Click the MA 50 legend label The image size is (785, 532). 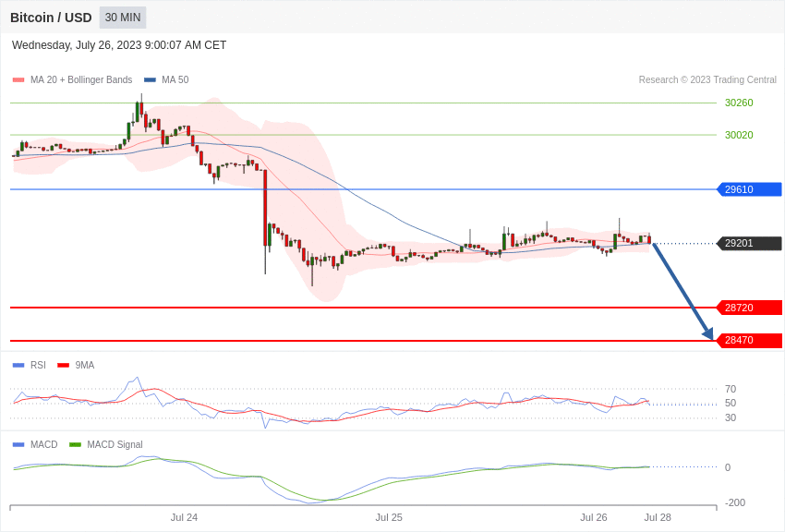click(175, 79)
